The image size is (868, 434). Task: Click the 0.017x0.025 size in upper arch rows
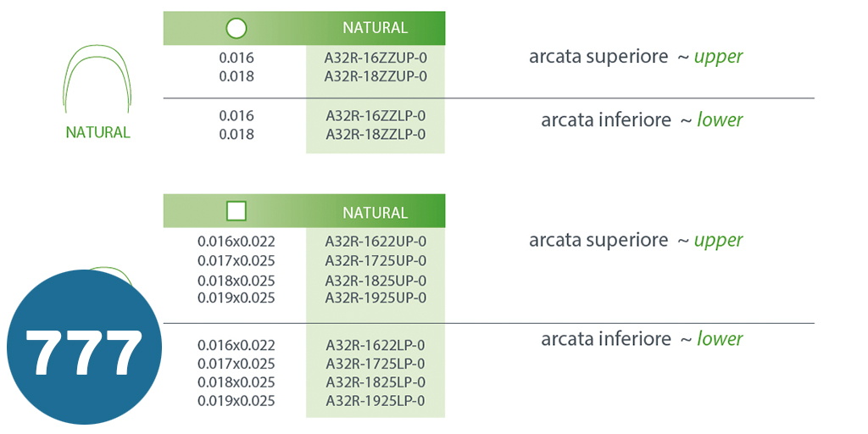click(236, 260)
